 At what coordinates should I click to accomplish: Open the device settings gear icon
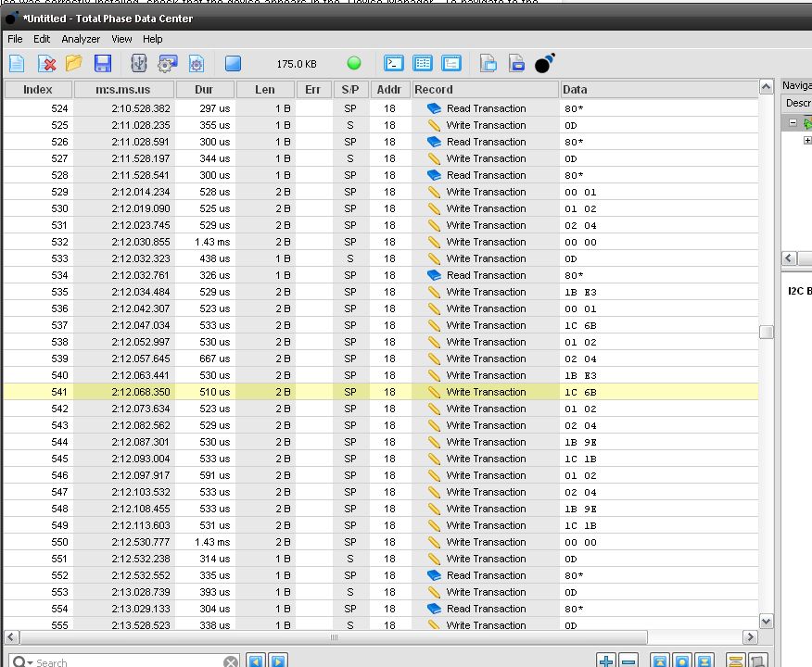click(x=167, y=63)
